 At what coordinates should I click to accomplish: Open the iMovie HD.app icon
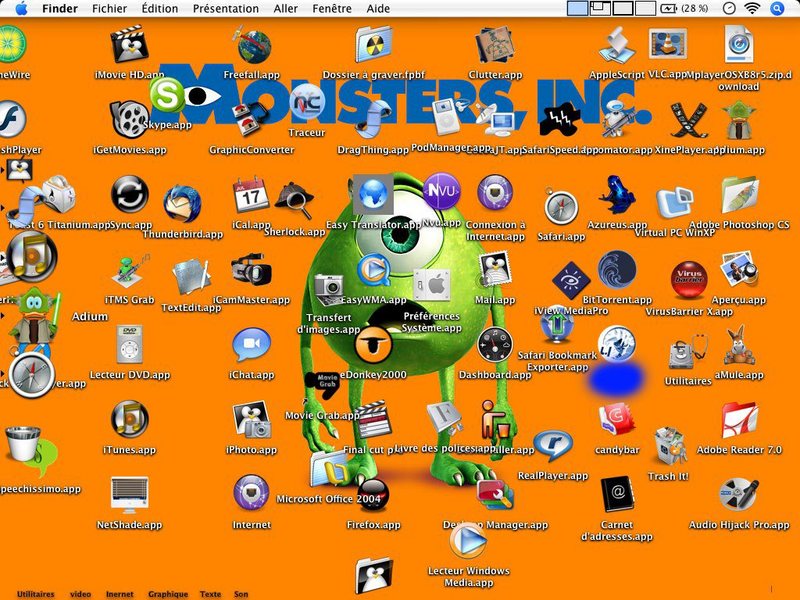click(129, 45)
